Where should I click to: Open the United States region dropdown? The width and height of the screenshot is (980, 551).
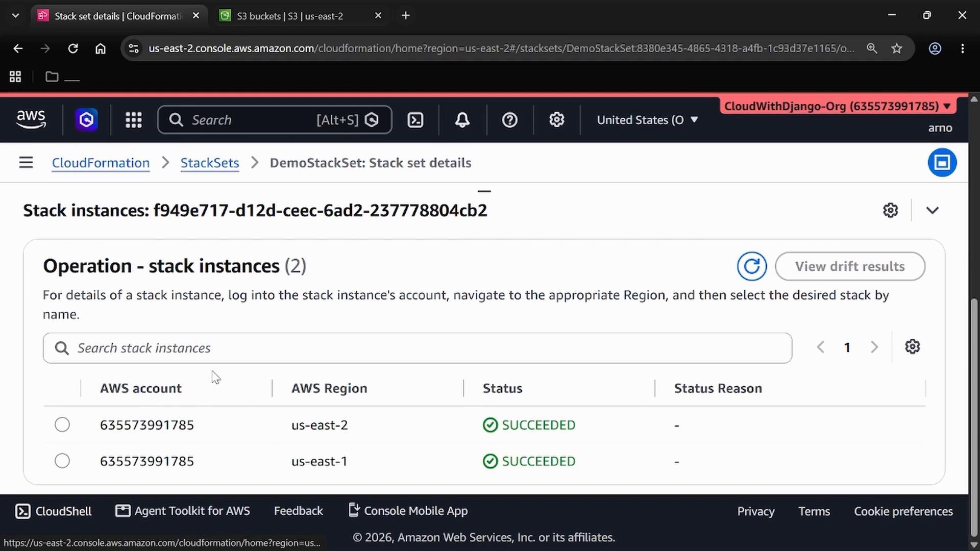coord(647,120)
